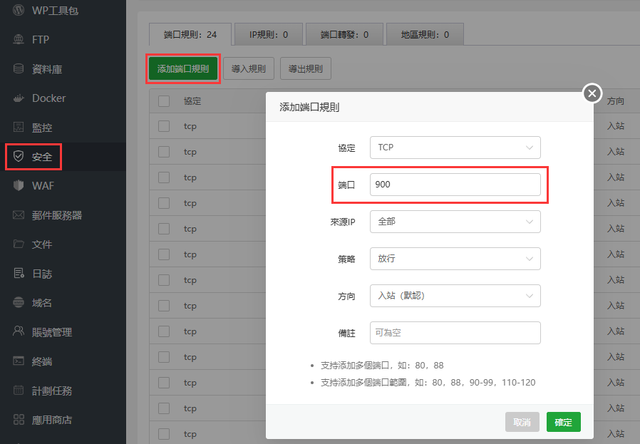This screenshot has height=444, width=640.
Task: Open Docker via its whale icon
Action: point(18,98)
